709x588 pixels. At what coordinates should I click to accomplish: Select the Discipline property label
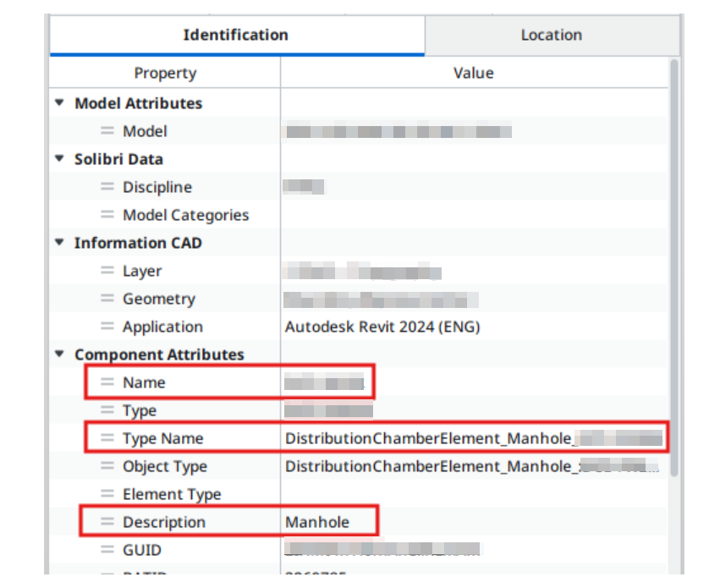[157, 187]
